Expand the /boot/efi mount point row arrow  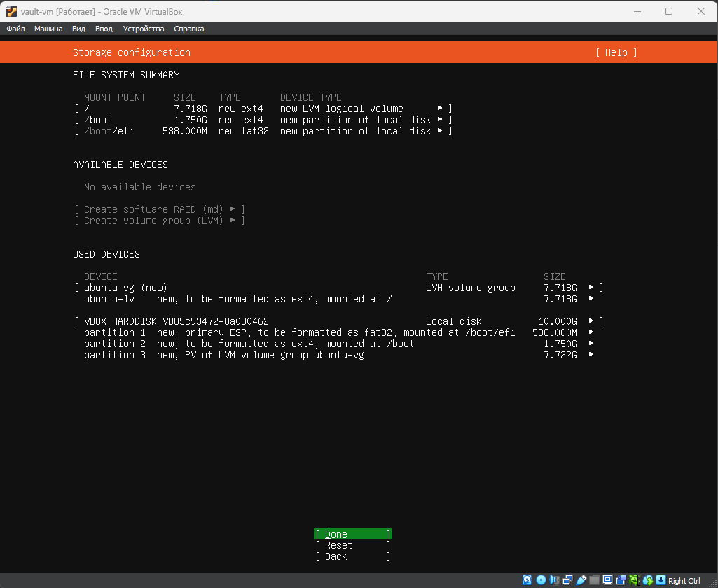440,130
